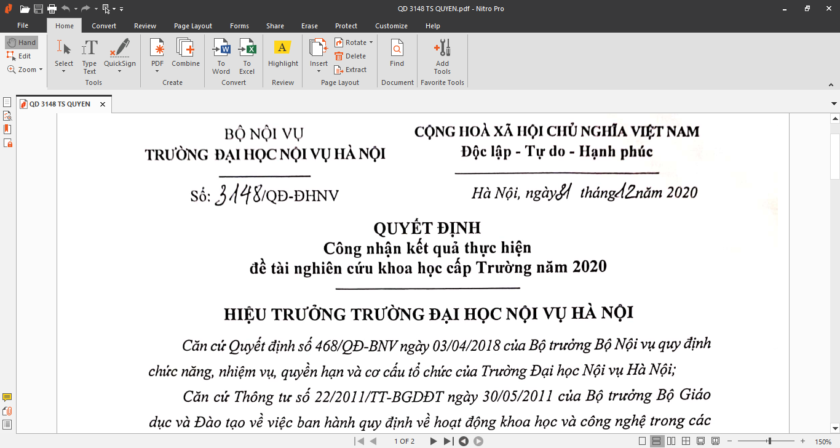
Task: Enable continuous page view in status bar
Action: pyautogui.click(x=657, y=441)
